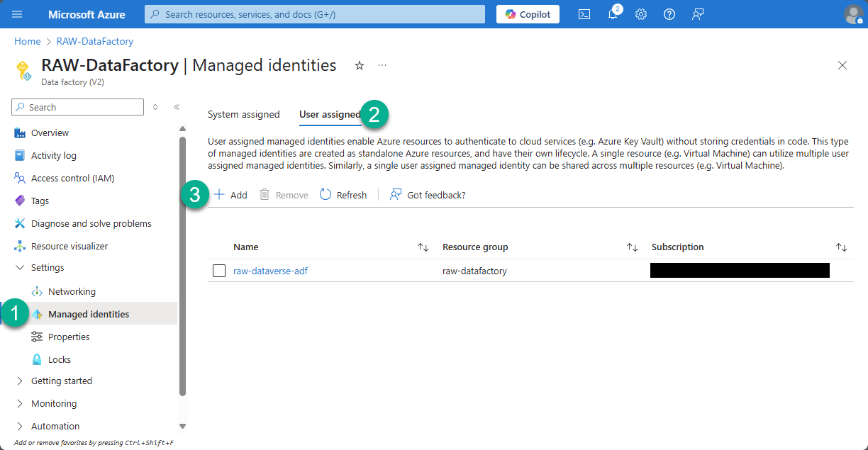Click the Properties icon
The height and width of the screenshot is (450, 868).
37,337
